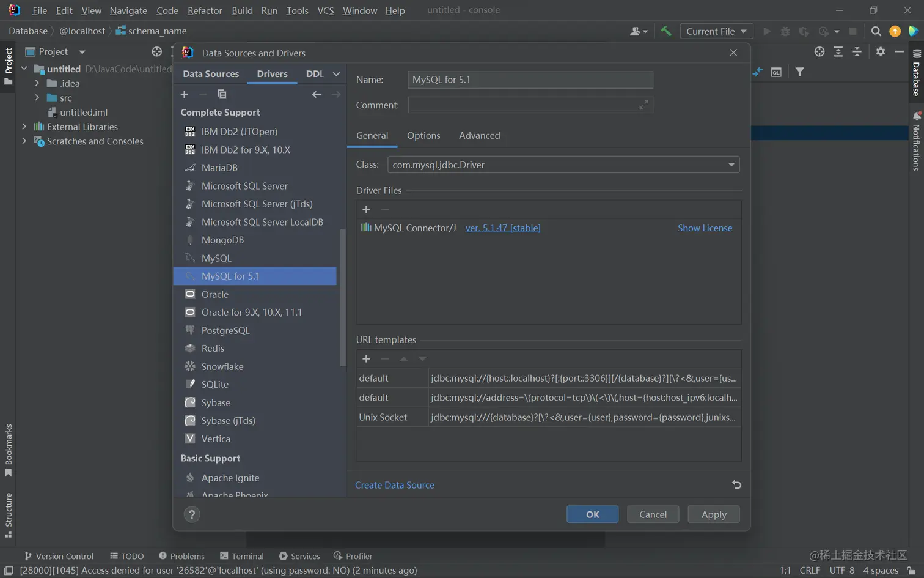
Task: Open the Bookmarks sidebar tool
Action: [9, 450]
